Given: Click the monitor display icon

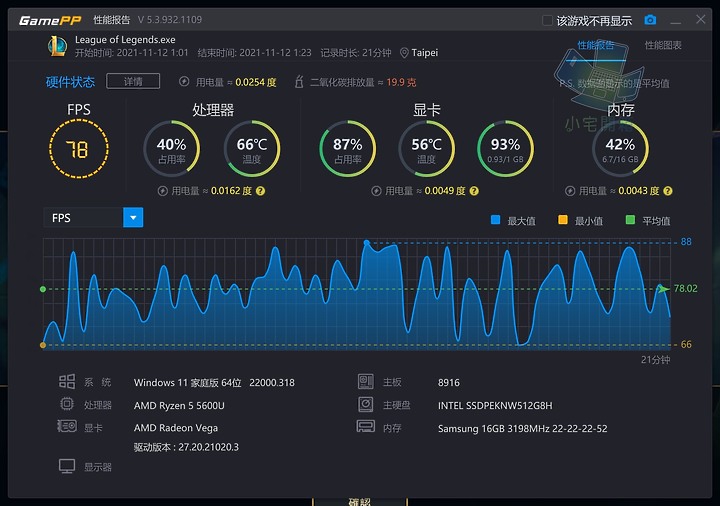Looking at the screenshot, I should click(67, 466).
